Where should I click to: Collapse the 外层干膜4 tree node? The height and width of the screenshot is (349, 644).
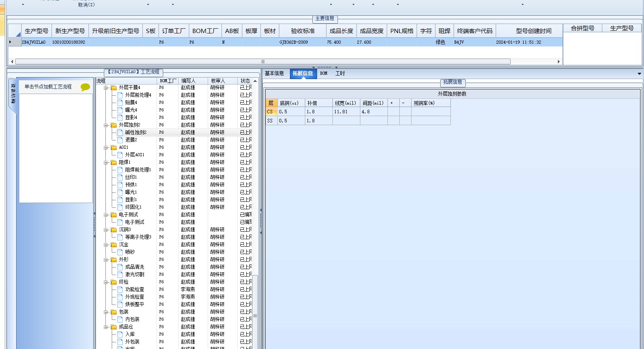click(x=106, y=88)
